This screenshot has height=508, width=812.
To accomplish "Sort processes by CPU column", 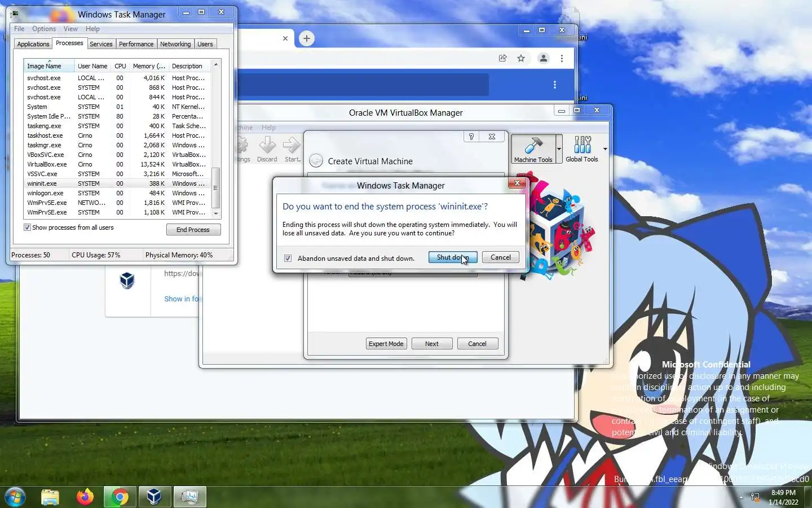I will (120, 66).
